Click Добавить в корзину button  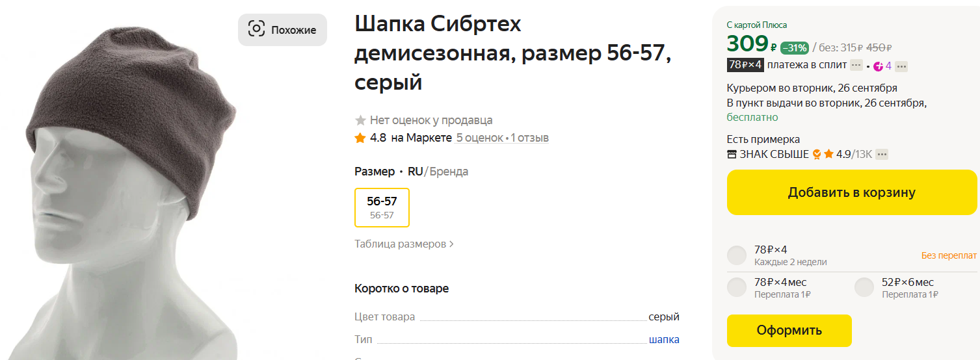click(851, 192)
